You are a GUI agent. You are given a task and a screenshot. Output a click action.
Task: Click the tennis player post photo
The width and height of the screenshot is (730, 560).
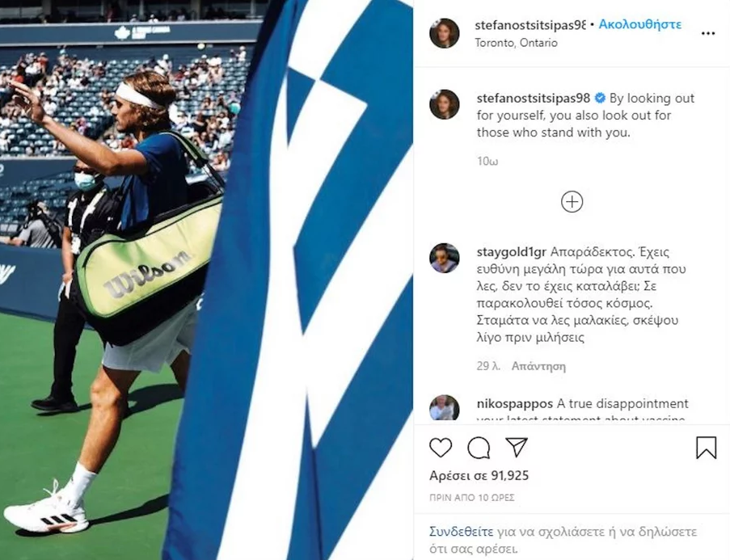click(x=206, y=280)
